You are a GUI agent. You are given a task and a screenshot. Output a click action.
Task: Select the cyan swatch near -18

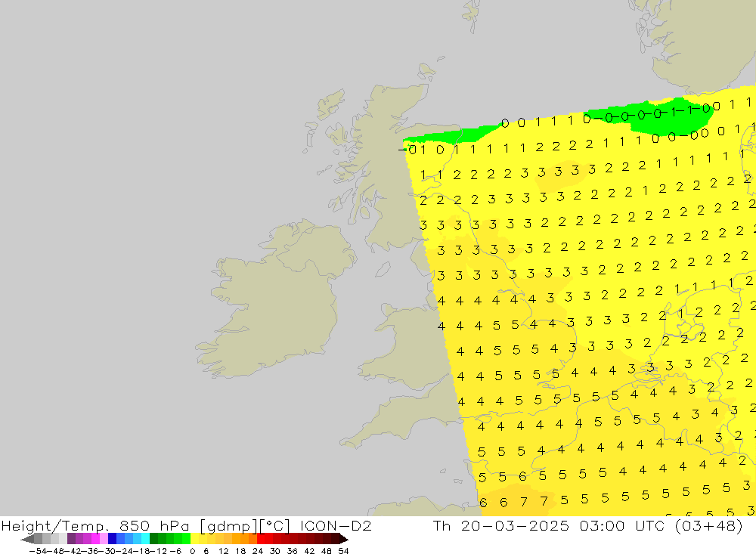[x=145, y=539]
